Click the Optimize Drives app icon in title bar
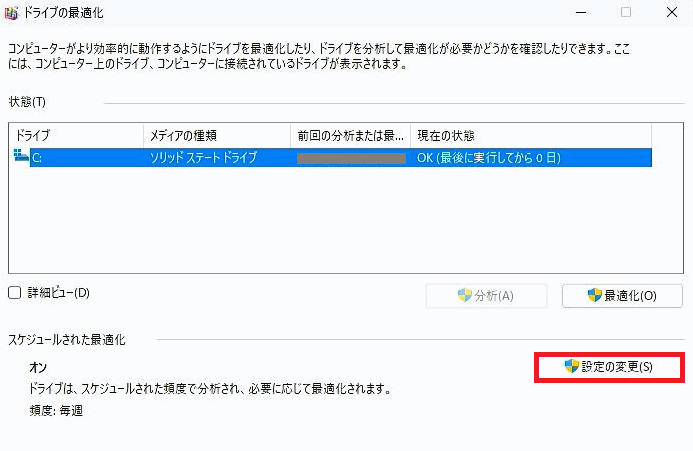693x451 pixels. click(x=11, y=13)
